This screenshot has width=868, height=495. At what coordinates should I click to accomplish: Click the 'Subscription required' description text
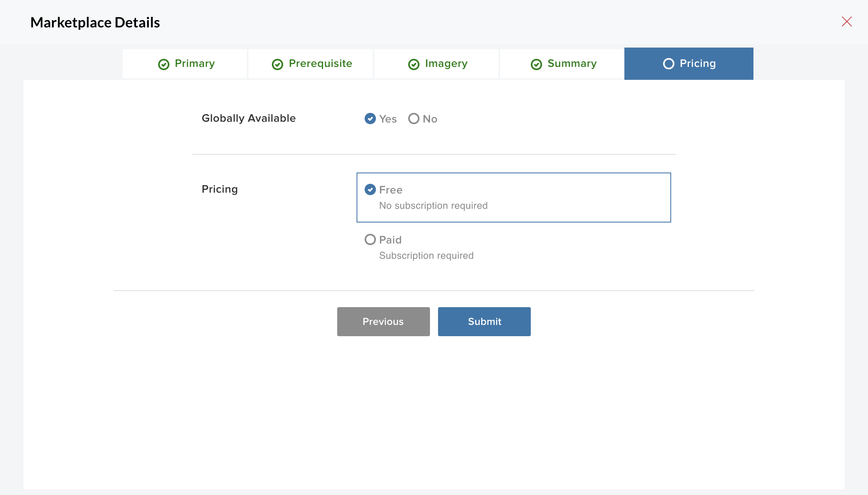[426, 256]
